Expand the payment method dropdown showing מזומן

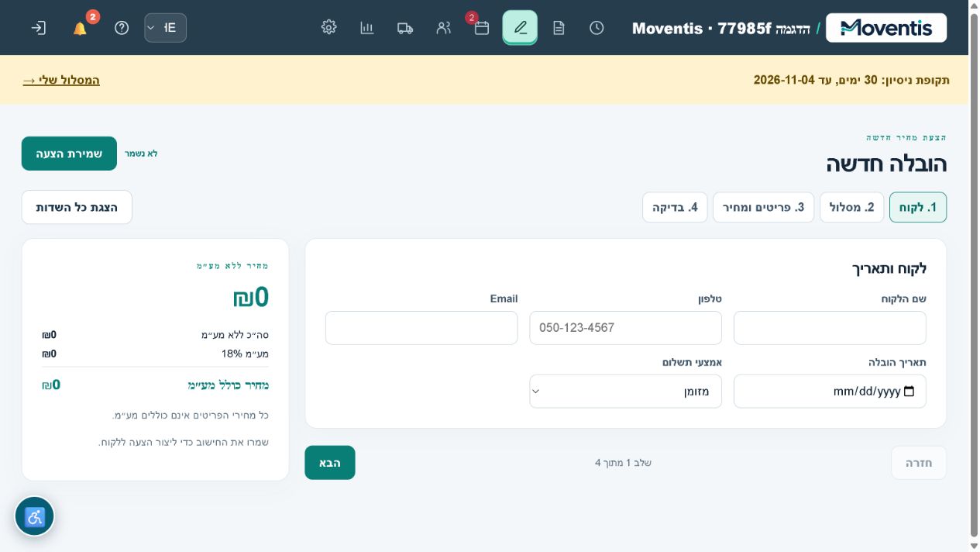[x=626, y=392]
